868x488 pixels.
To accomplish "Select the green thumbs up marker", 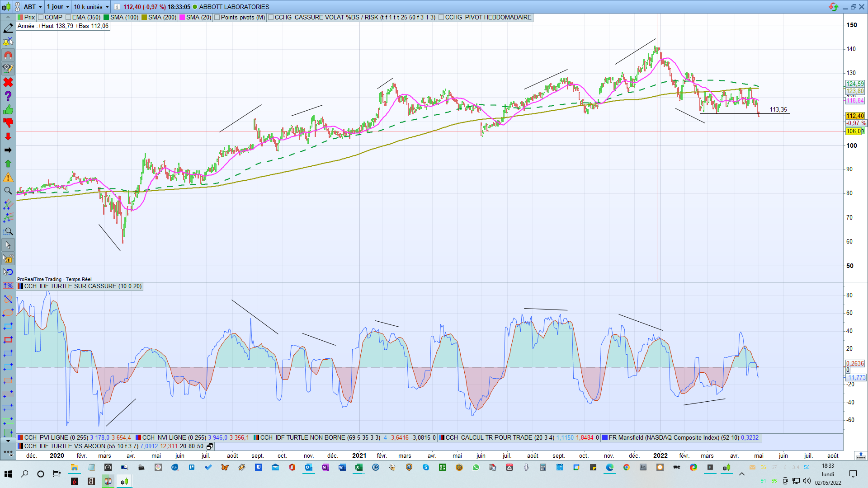I will (8, 110).
